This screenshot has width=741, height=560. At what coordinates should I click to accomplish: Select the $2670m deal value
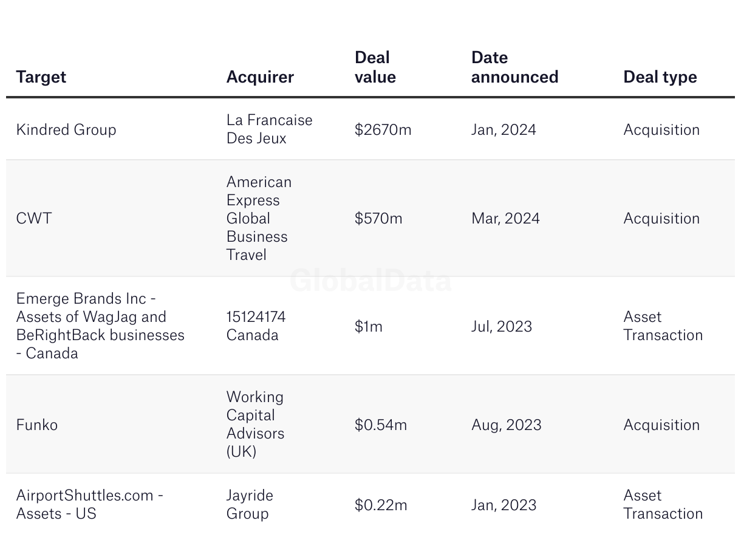tap(383, 129)
